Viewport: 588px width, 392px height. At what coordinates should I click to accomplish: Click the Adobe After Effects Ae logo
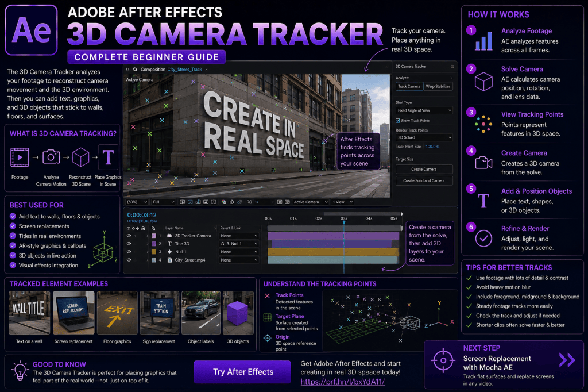[x=31, y=30]
